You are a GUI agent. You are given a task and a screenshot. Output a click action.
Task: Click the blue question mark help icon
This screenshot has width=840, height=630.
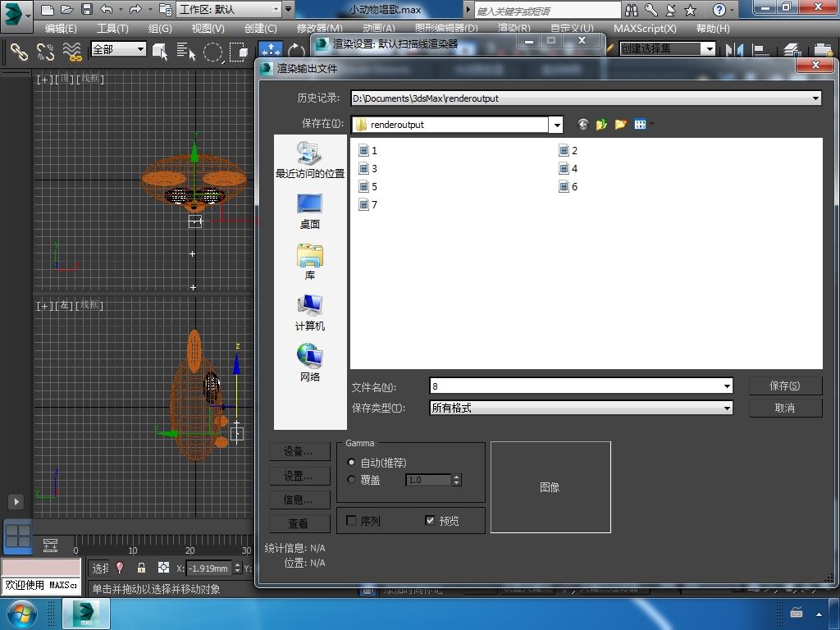point(719,10)
